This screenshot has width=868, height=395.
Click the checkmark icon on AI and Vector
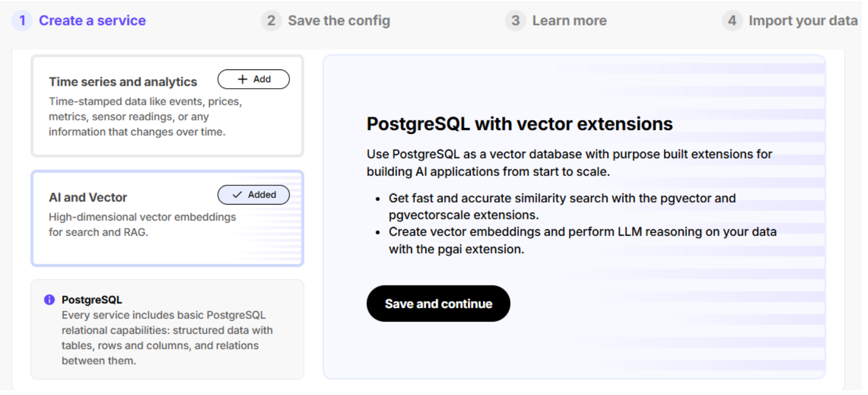coord(237,195)
